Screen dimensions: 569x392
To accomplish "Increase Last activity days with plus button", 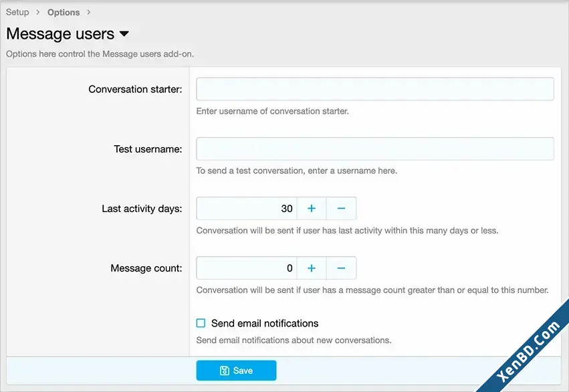I will (312, 208).
